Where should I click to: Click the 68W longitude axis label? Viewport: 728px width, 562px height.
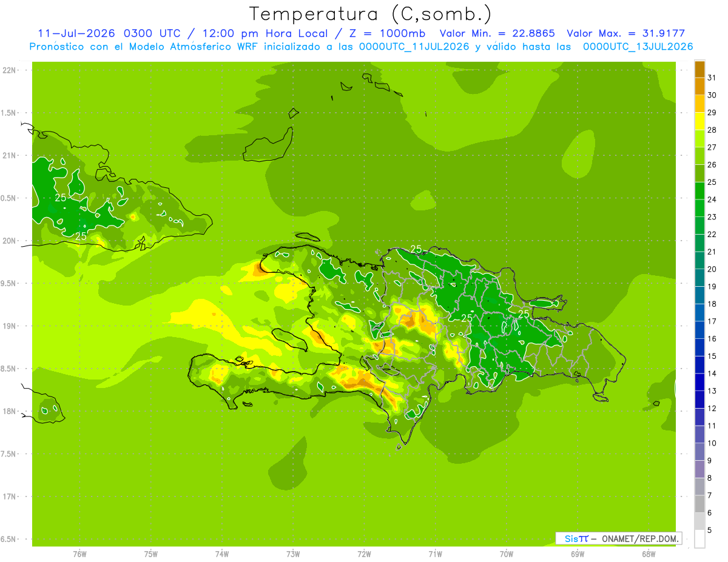tap(649, 554)
